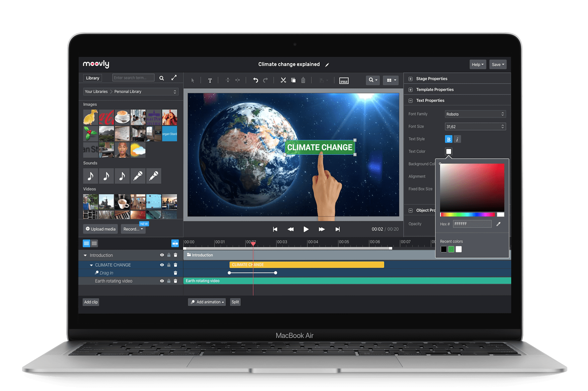Toggle bold text style button
Image resolution: width=588 pixels, height=391 pixels.
448,139
